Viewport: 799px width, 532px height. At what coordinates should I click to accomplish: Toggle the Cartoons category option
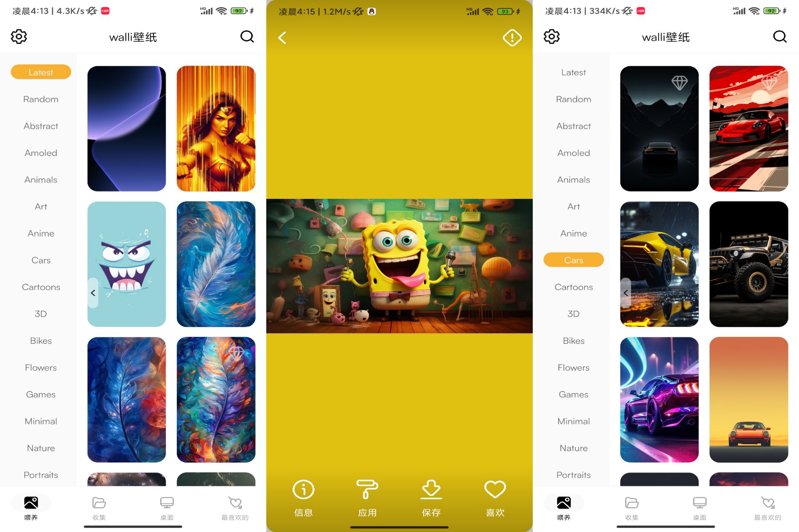click(40, 287)
